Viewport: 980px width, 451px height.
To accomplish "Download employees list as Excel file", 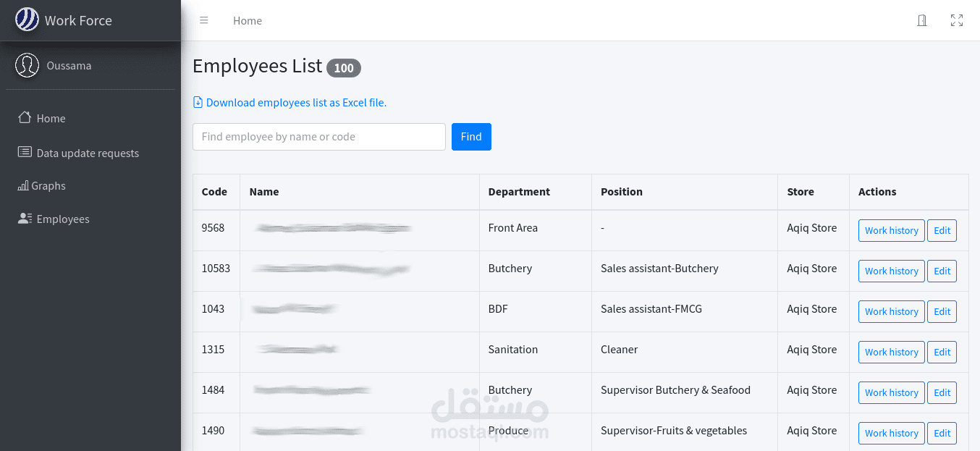I will [296, 103].
